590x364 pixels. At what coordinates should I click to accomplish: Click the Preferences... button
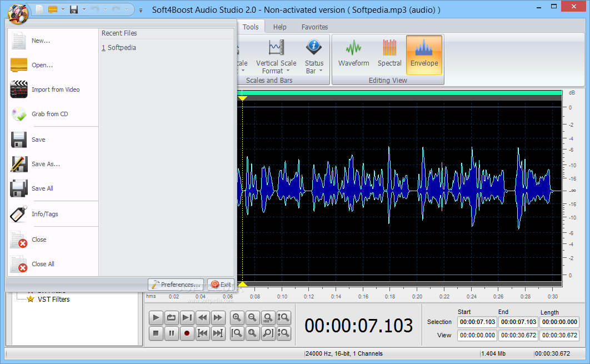point(176,285)
